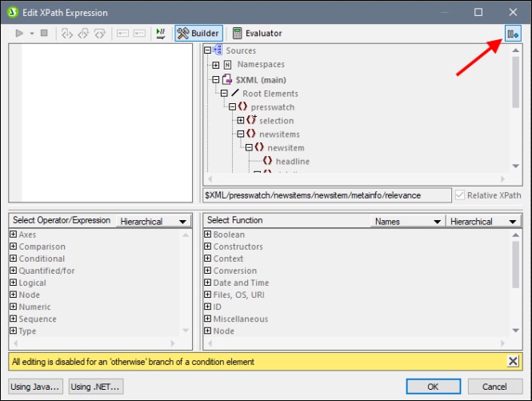Collapse the Root Elements node

[224, 94]
